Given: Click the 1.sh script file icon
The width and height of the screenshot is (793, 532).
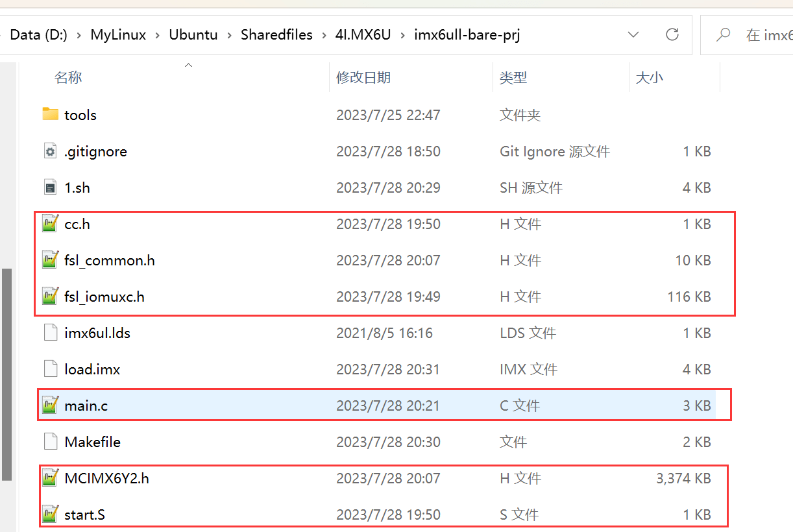Looking at the screenshot, I should (x=51, y=187).
